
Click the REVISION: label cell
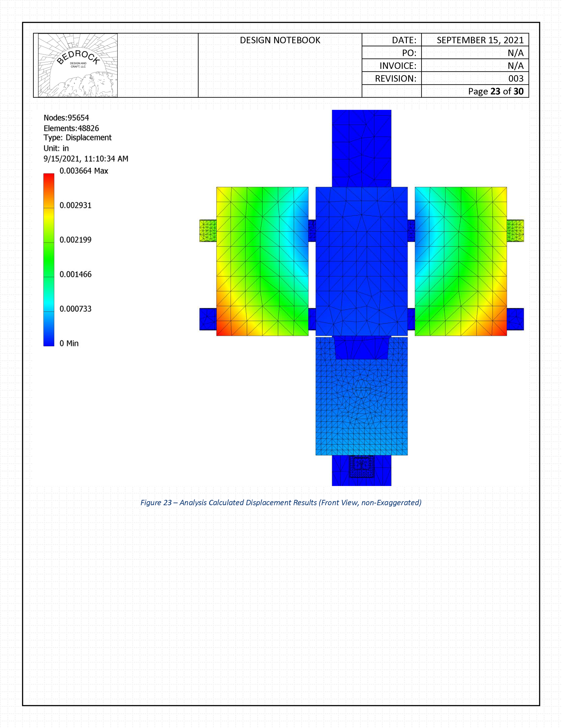[391, 78]
